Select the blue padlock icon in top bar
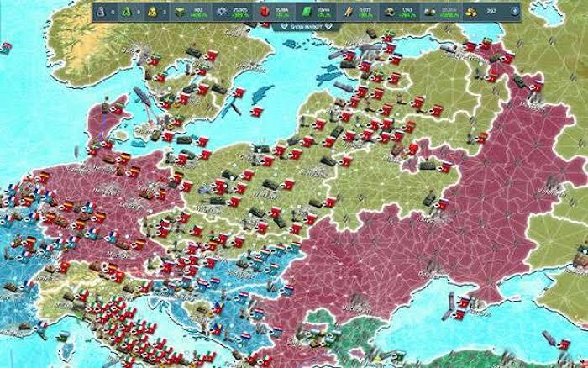Viewport: 588px width, 368px height. (101, 12)
